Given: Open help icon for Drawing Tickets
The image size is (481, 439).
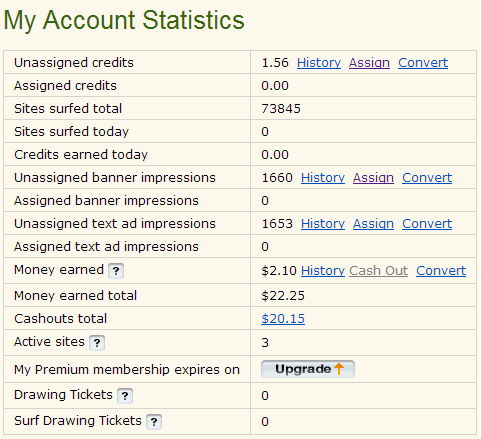Looking at the screenshot, I should click(125, 396).
